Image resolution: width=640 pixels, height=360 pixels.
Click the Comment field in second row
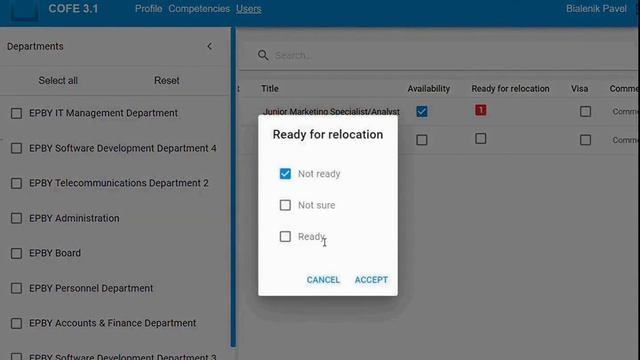click(625, 140)
